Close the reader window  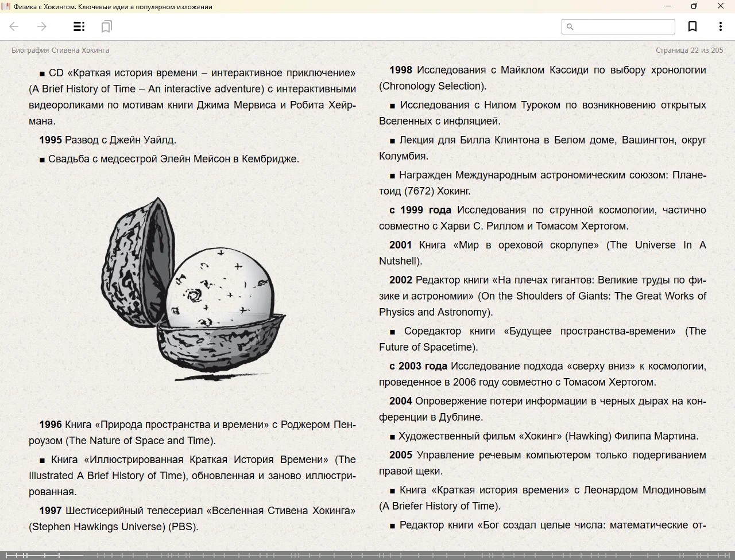click(721, 6)
